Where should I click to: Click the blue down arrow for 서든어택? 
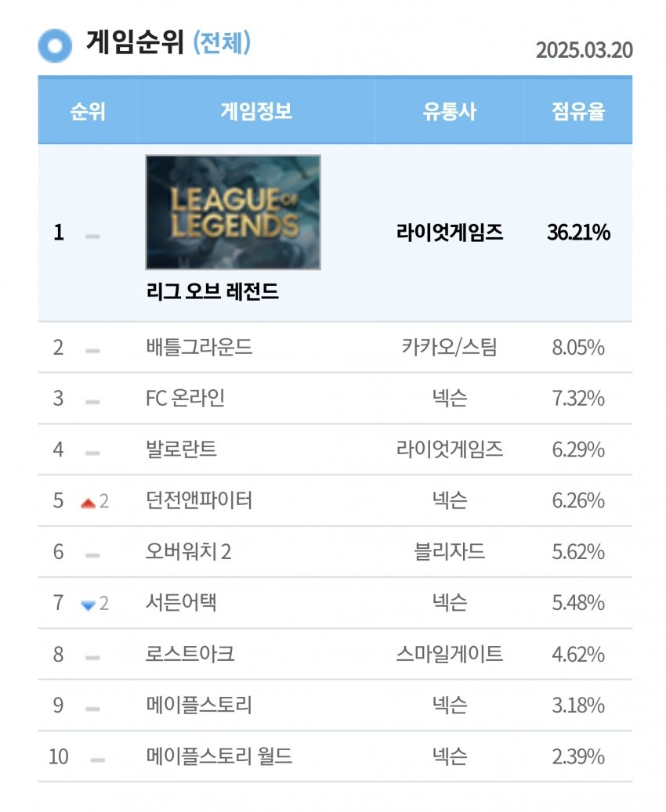(x=88, y=604)
